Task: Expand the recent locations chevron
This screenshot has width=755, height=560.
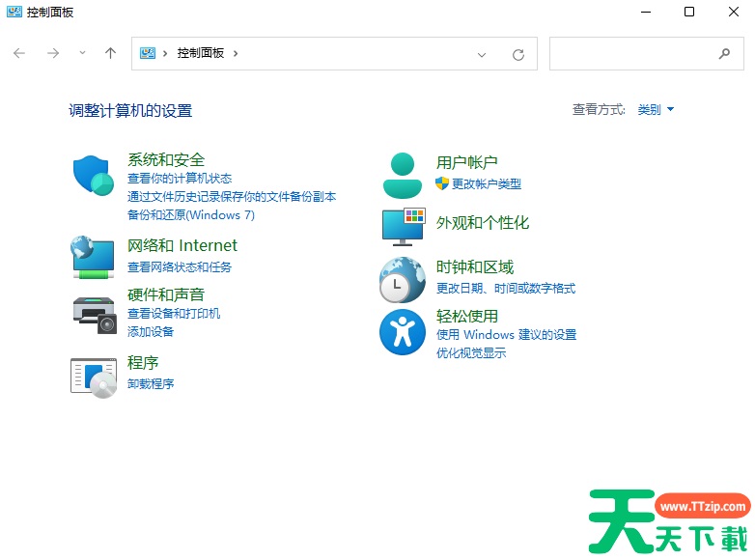Action: [x=82, y=54]
